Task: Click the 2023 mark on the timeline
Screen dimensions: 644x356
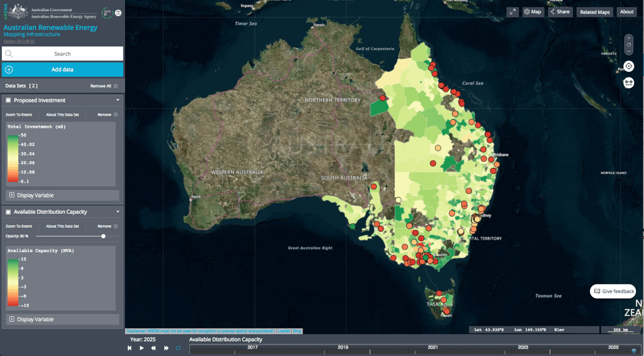Action: coord(523,347)
